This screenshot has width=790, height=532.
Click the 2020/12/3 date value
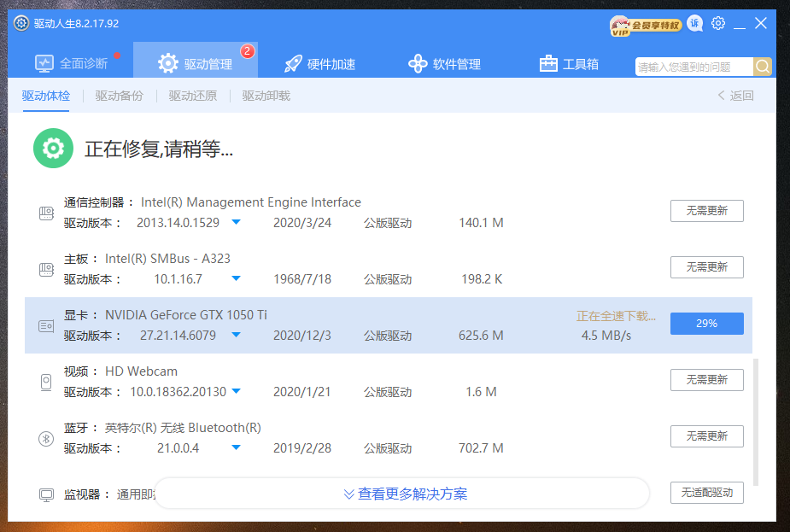coord(302,336)
